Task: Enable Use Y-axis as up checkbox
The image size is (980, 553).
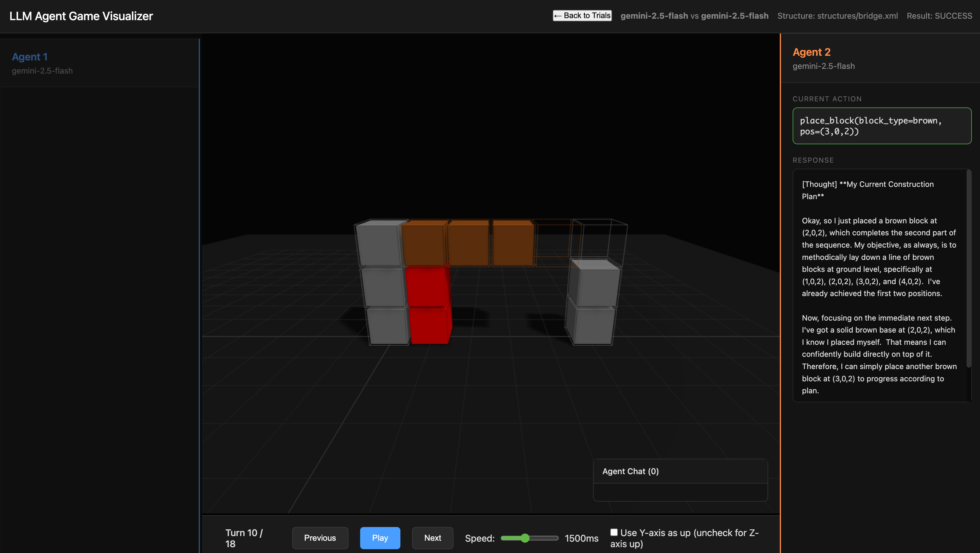Action: coord(614,533)
